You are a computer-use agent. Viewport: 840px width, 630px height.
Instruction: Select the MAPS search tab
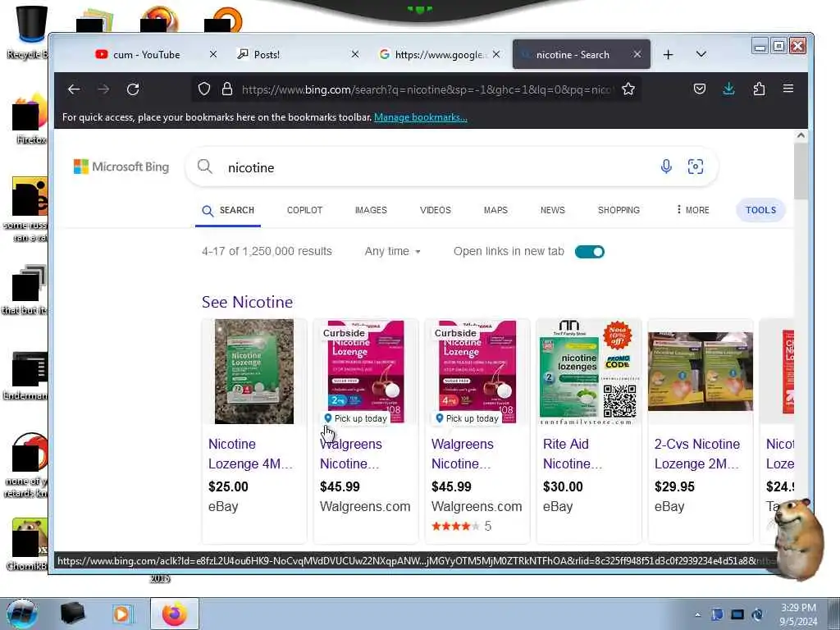pyautogui.click(x=495, y=210)
